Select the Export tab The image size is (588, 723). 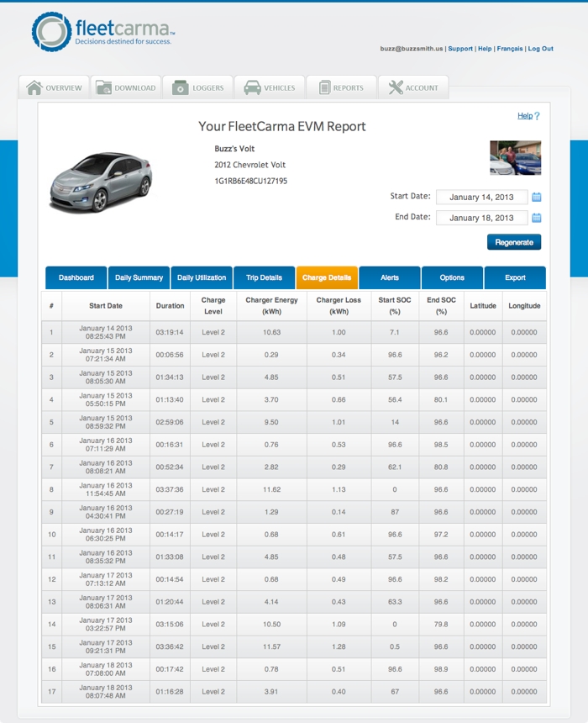click(515, 277)
